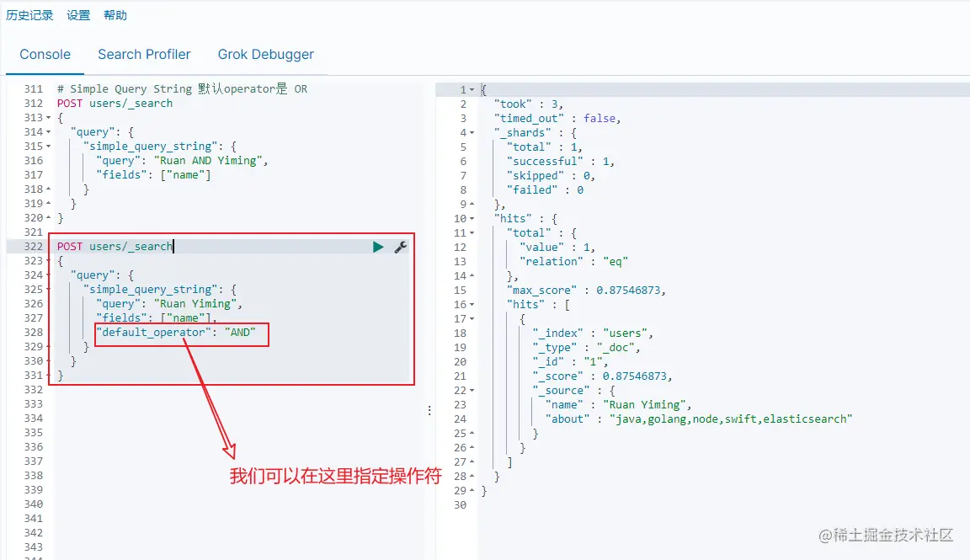The height and width of the screenshot is (560, 970).
Task: Toggle fold arrow at response line 29
Action: (472, 491)
